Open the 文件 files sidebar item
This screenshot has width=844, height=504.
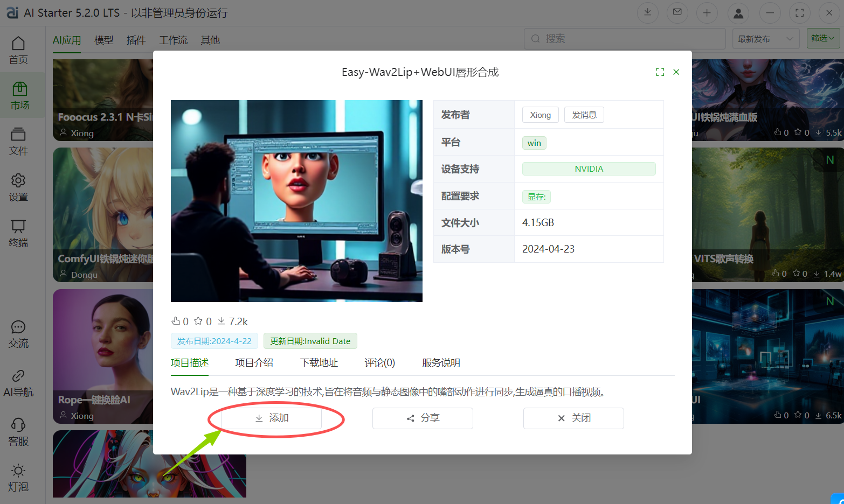click(18, 142)
